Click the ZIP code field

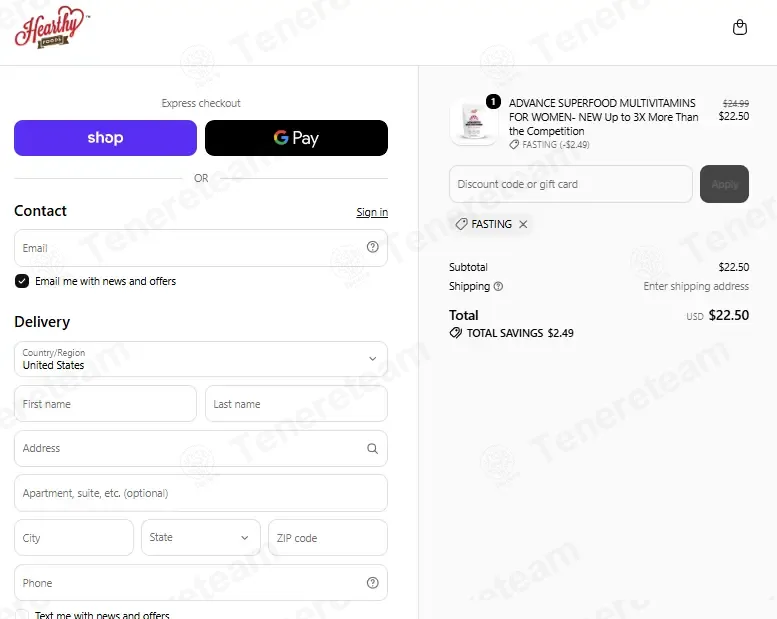[x=328, y=538]
